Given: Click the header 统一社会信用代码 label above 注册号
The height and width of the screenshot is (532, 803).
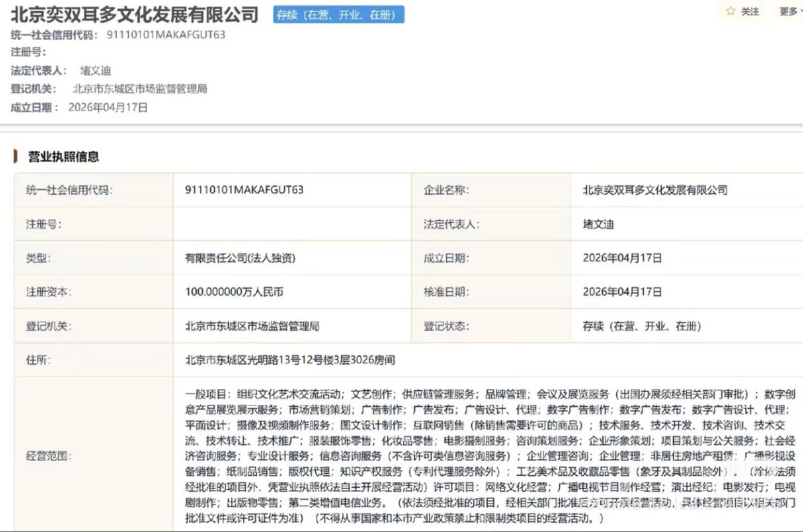Looking at the screenshot, I should pyautogui.click(x=55, y=35).
